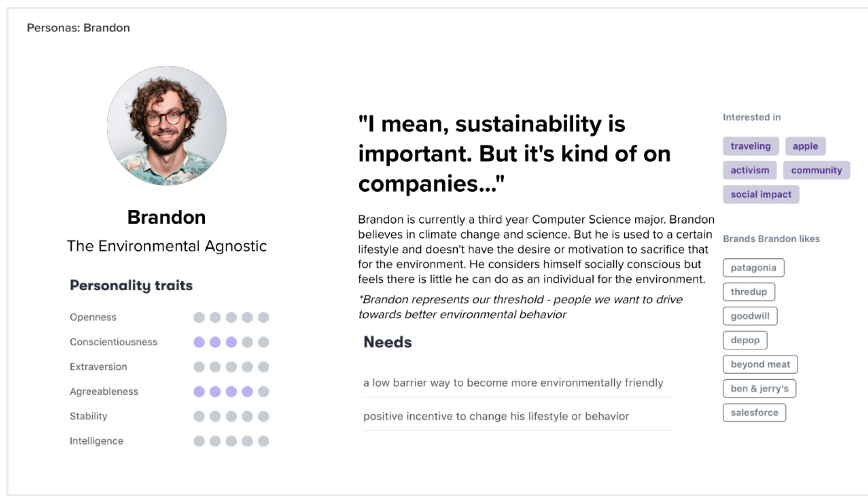Screen dimensions: 868x503
Task: Open the patagonia brand tag
Action: 753,267
